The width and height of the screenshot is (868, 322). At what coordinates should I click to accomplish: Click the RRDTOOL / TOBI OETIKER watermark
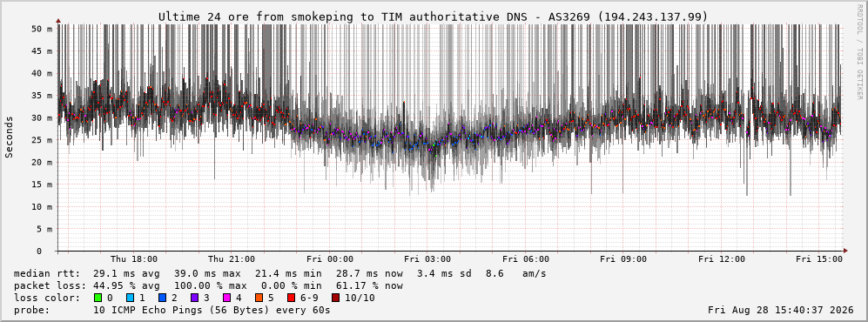859,52
